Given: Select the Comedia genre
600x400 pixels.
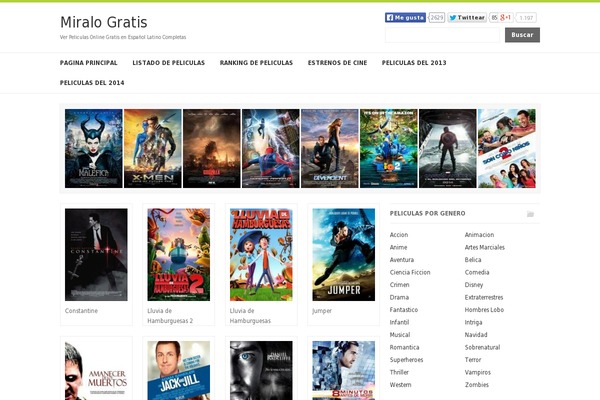Looking at the screenshot, I should point(477,273).
